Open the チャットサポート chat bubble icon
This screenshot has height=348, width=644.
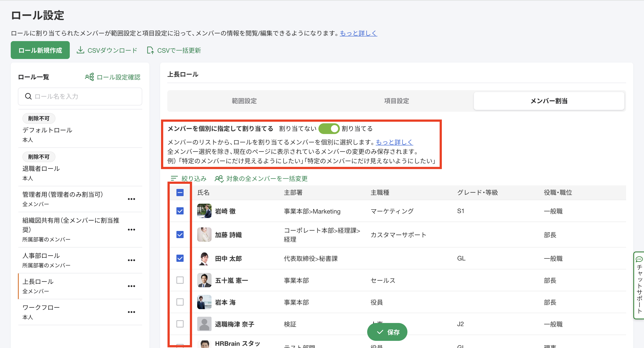639,259
